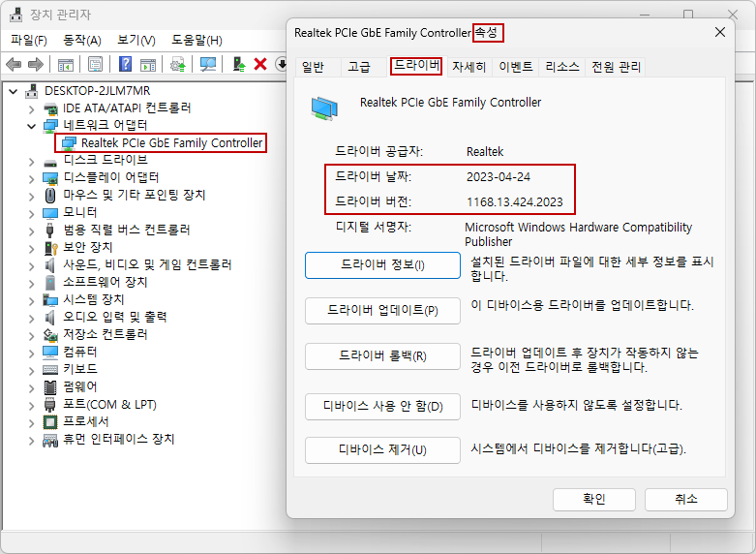The image size is (756, 554).
Task: Click the Properties toolbar icon
Action: (x=95, y=64)
